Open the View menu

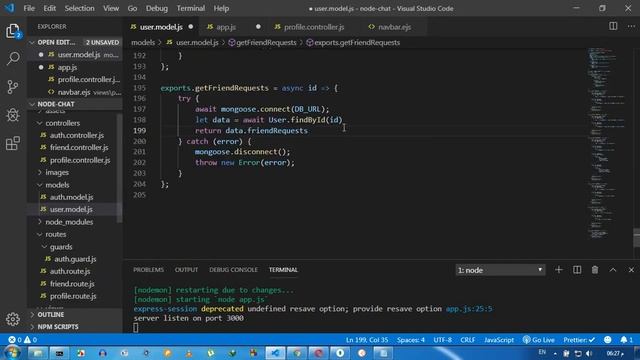111,8
